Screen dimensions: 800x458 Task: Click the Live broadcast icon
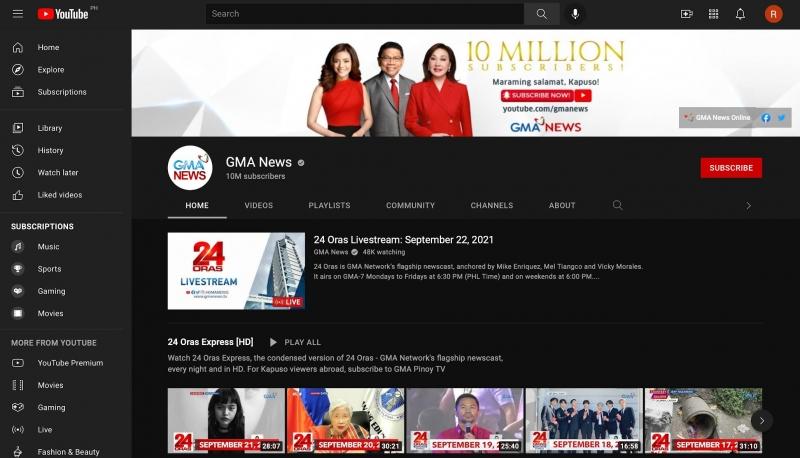point(18,429)
